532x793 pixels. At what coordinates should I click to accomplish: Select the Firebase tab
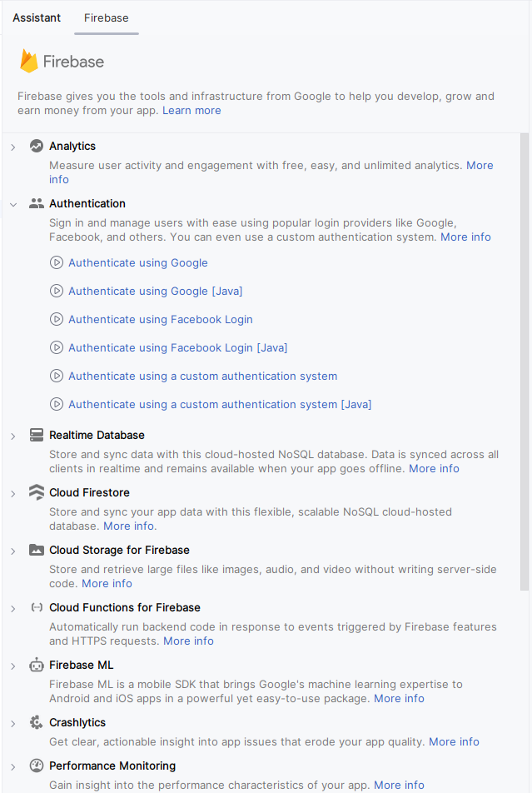click(106, 17)
